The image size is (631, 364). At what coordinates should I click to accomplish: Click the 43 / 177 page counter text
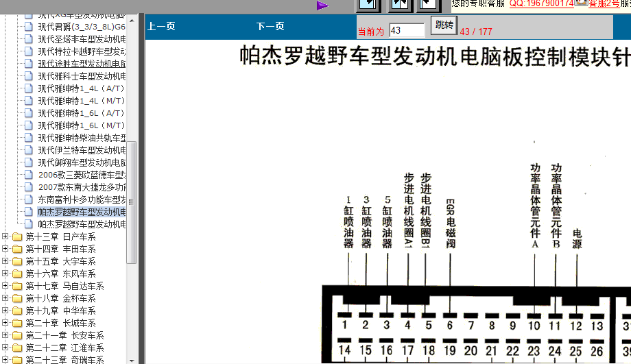[476, 32]
